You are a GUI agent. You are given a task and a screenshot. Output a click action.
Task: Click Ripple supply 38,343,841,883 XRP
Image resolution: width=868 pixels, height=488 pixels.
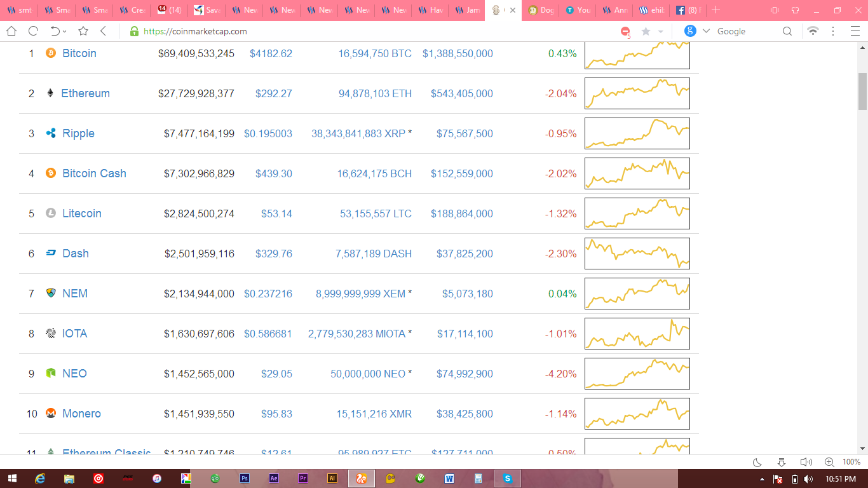point(358,133)
